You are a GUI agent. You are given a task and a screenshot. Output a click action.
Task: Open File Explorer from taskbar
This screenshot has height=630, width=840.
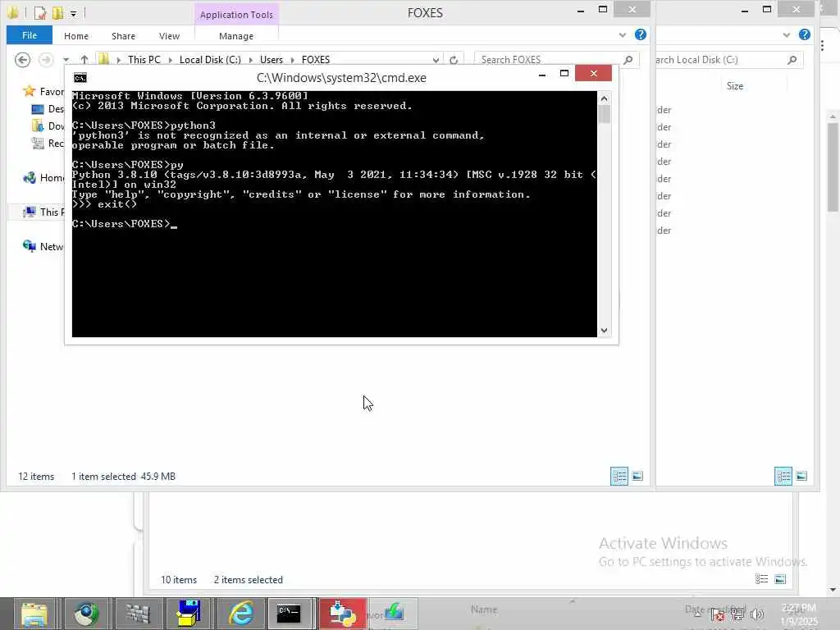[x=34, y=614]
